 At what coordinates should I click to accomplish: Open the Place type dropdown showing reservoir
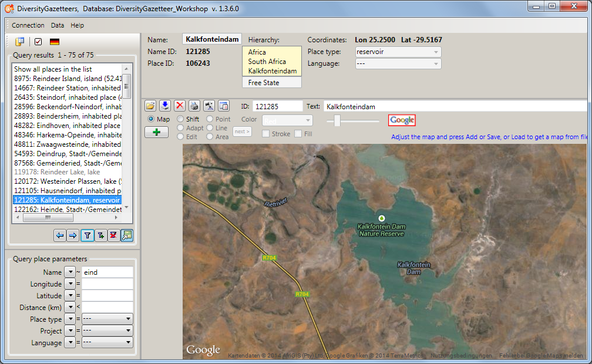(398, 52)
